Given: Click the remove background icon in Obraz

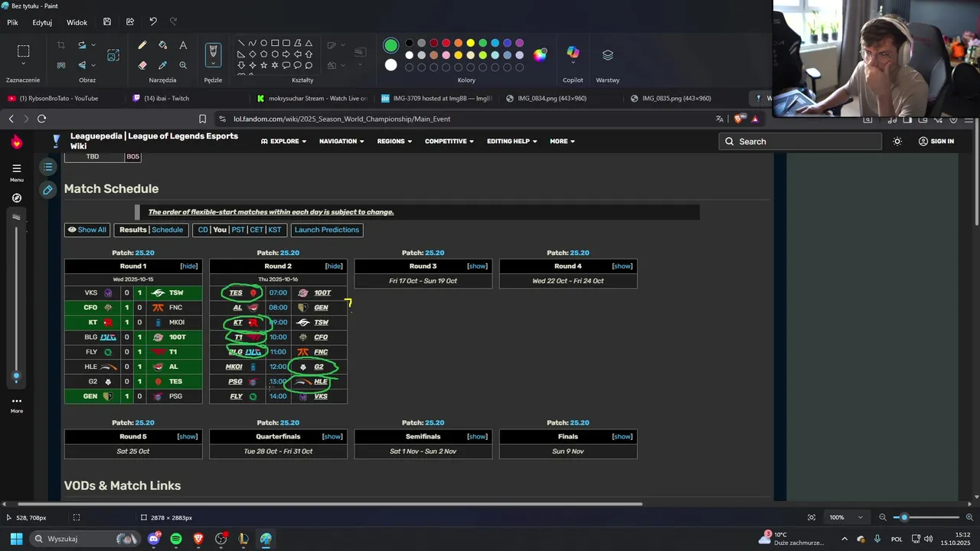Looking at the screenshot, I should 61,65.
